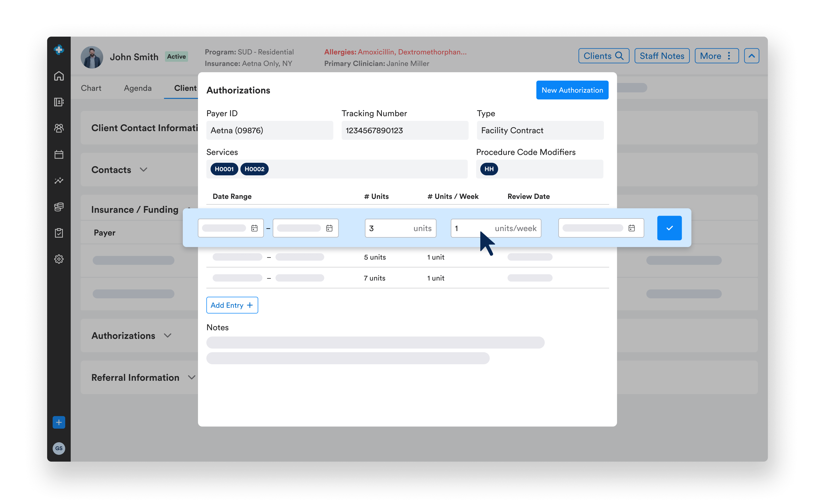Expand the Authorizations section chevron
This screenshot has width=815, height=504.
pos(167,335)
